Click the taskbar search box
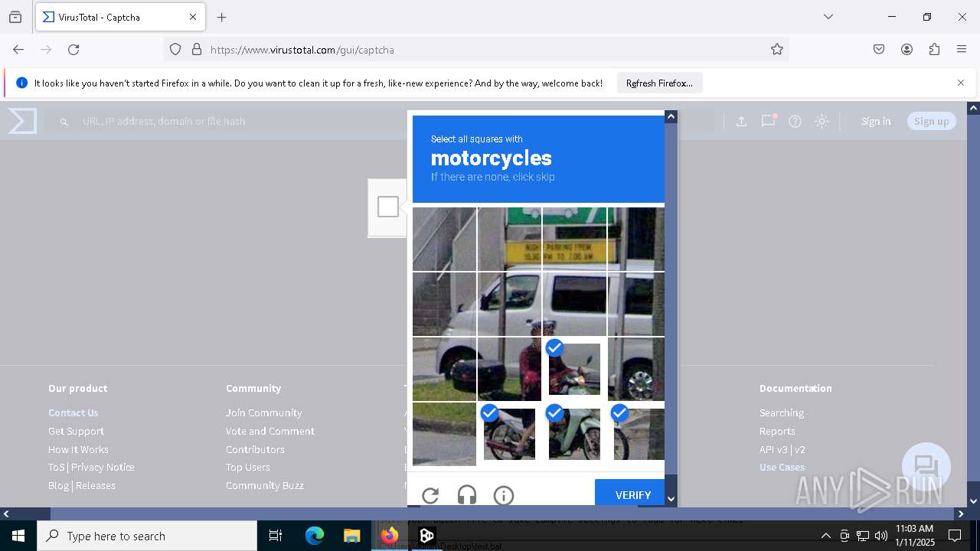 pos(147,536)
